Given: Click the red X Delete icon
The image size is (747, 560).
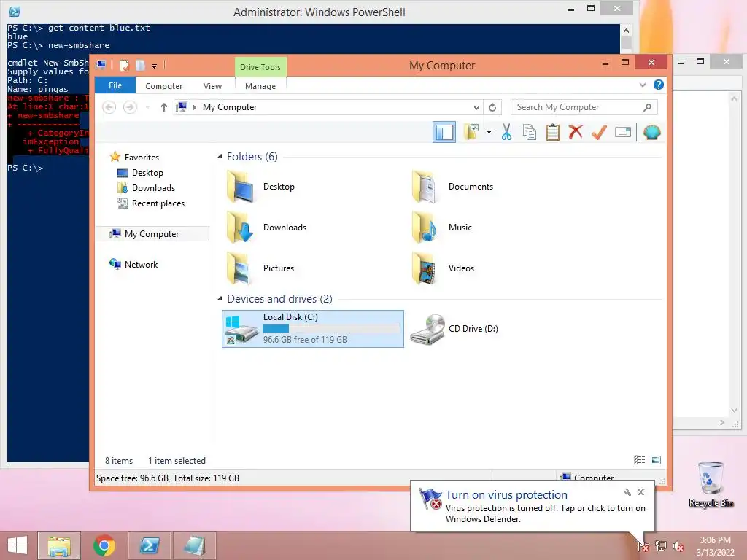Looking at the screenshot, I should click(x=576, y=132).
